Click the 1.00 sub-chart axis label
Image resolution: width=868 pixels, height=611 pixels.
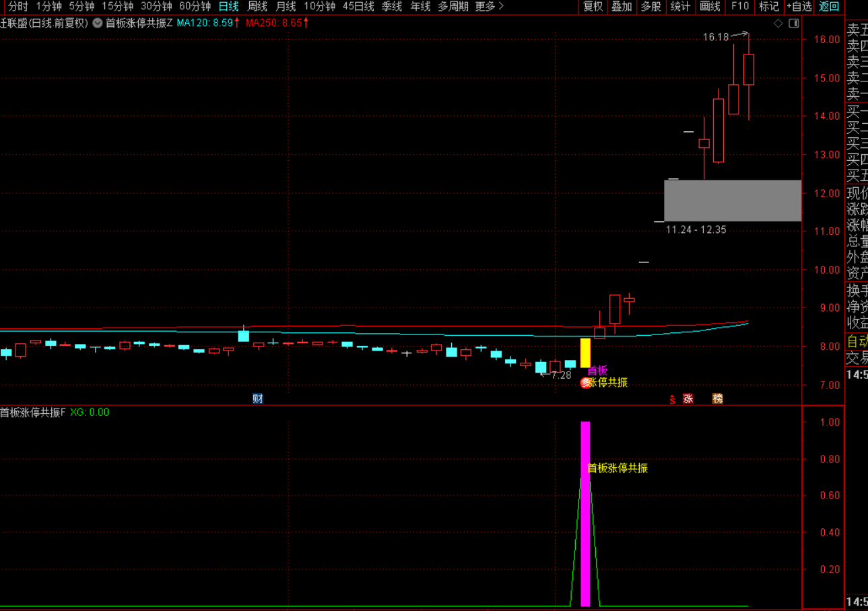click(x=830, y=423)
